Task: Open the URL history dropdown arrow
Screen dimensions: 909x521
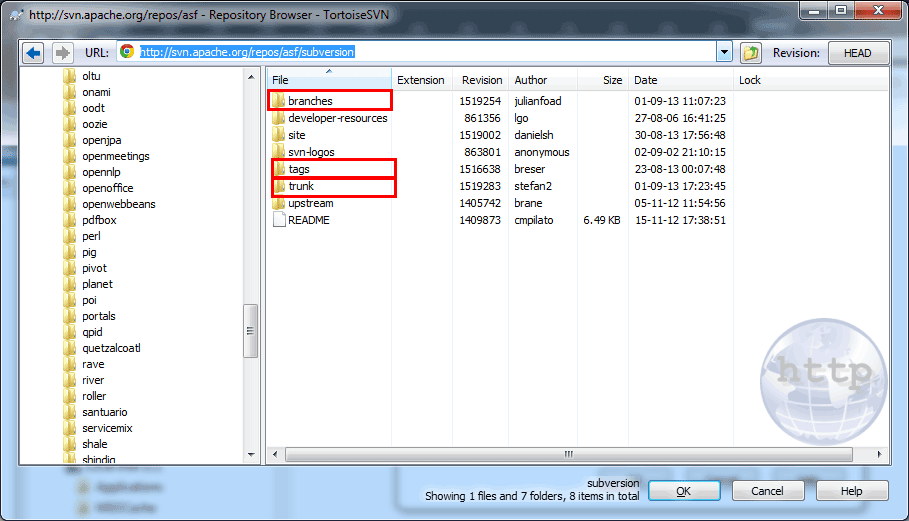Action: (x=724, y=52)
